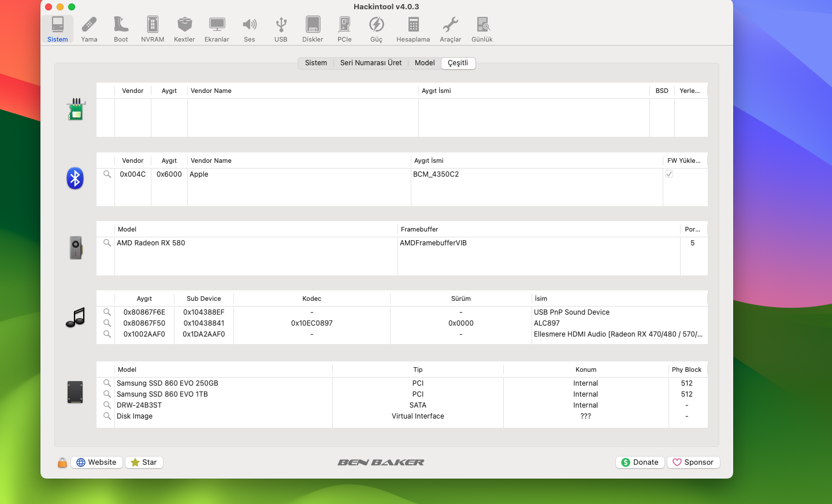
Task: Click the lock icon at bottom left
Action: click(x=62, y=462)
